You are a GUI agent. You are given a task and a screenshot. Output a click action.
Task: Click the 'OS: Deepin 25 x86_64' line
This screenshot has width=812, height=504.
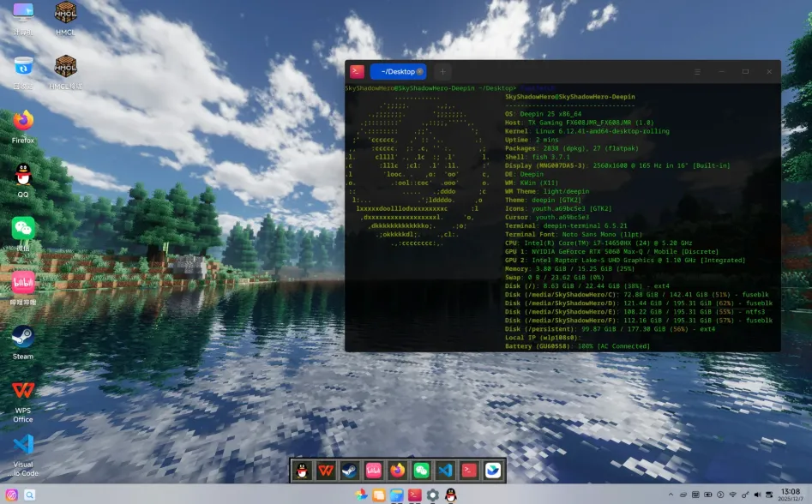544,114
